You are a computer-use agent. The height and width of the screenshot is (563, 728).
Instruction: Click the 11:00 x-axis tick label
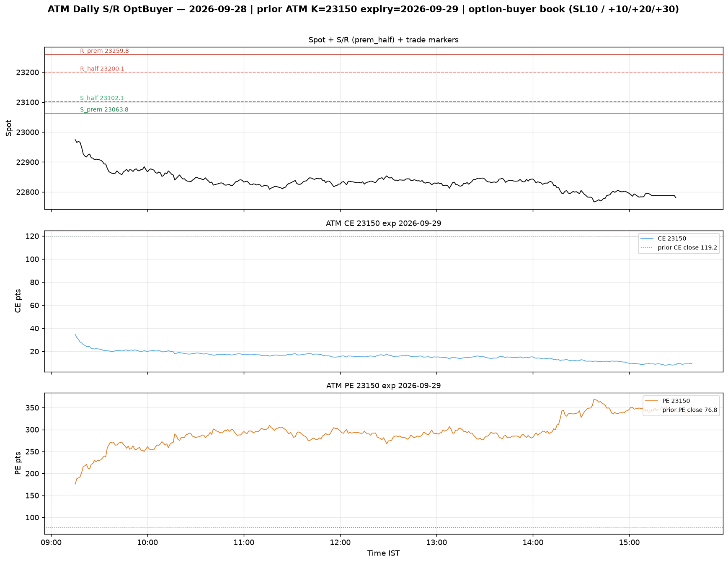coord(244,542)
